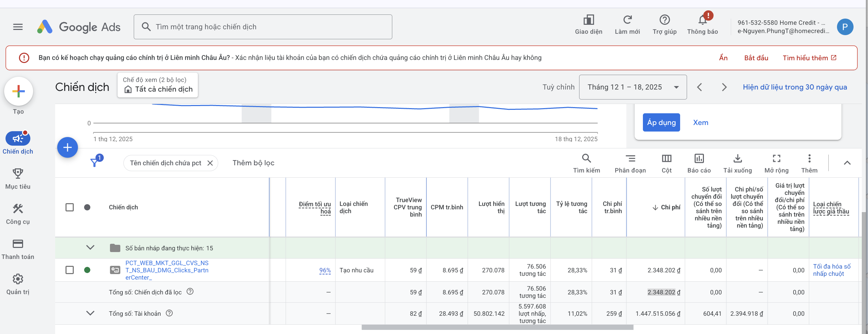
Task: Open Công cụ in the sidebar
Action: pyautogui.click(x=18, y=213)
